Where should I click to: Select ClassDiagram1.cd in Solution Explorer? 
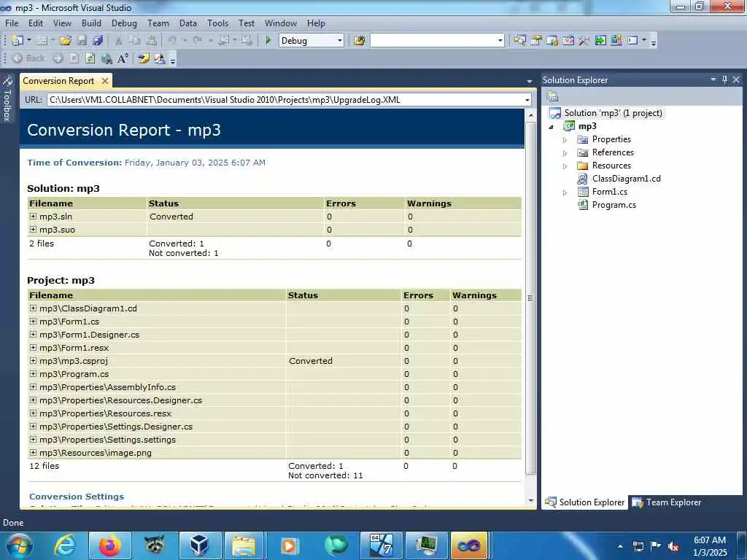(626, 179)
